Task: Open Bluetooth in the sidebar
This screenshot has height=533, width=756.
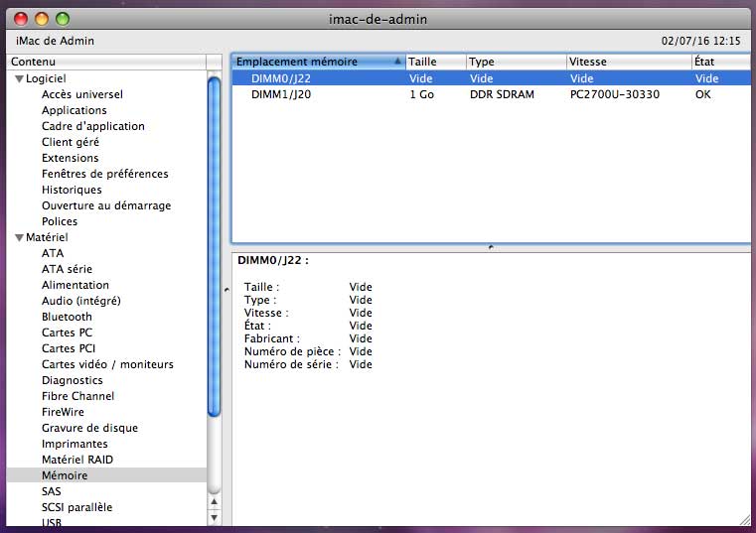Action: [67, 317]
